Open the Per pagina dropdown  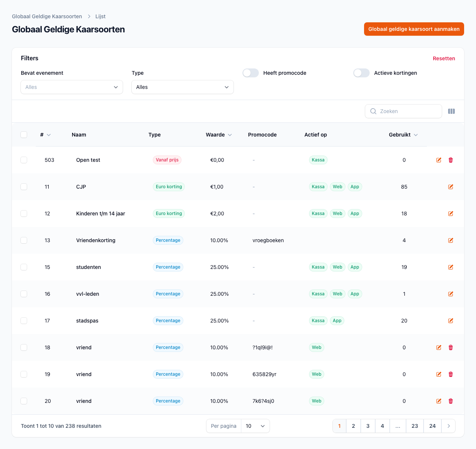point(255,426)
